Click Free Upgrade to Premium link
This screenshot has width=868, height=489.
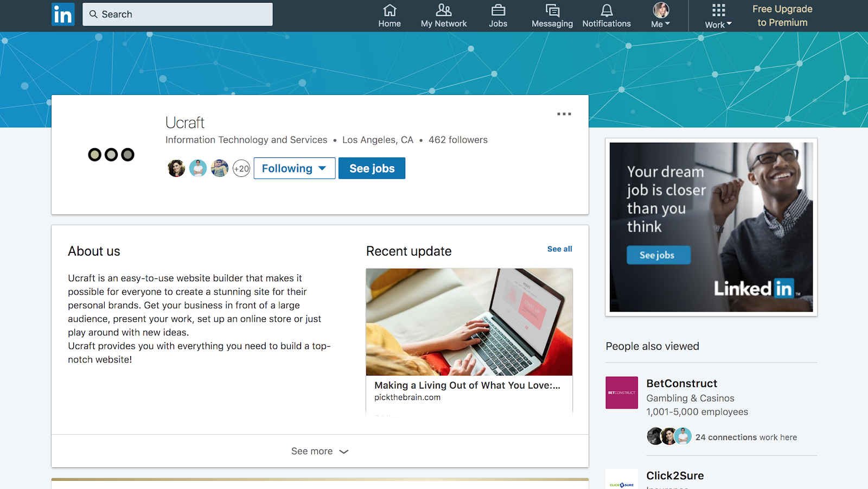click(x=782, y=16)
